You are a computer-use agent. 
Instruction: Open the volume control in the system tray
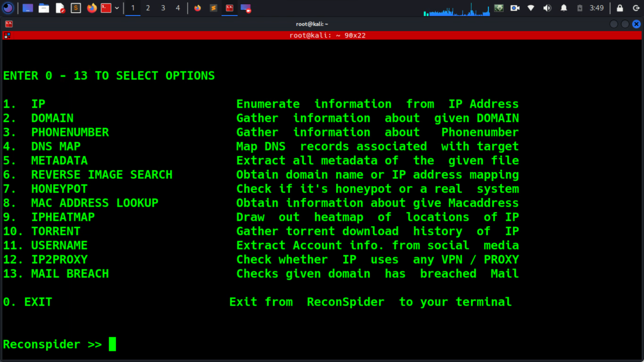[x=547, y=8]
